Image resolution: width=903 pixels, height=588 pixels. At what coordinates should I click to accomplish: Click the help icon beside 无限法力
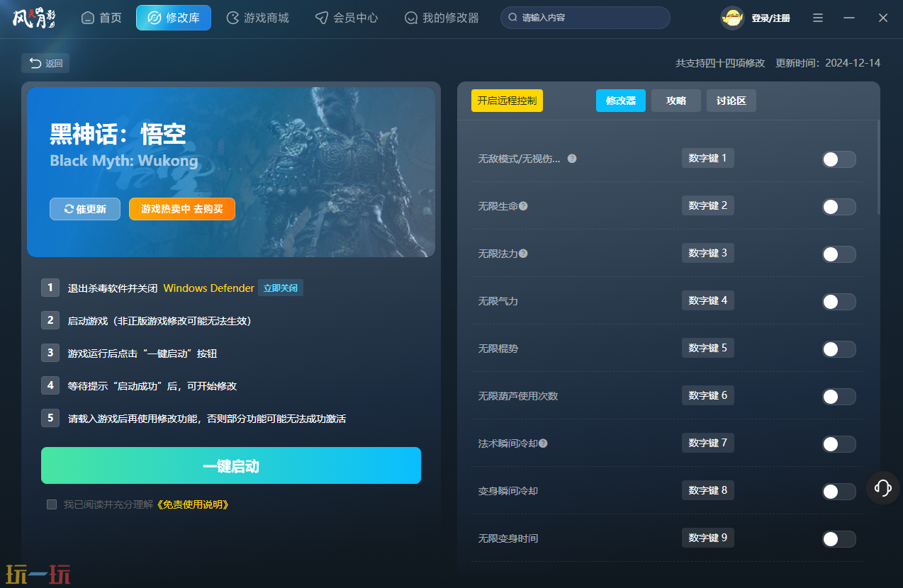tap(523, 254)
